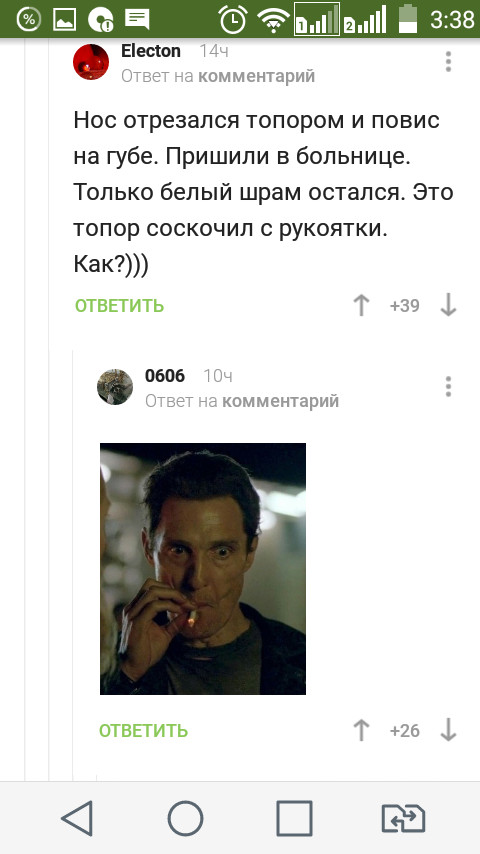Tap the Android back navigation button
The image size is (480, 854).
click(77, 818)
